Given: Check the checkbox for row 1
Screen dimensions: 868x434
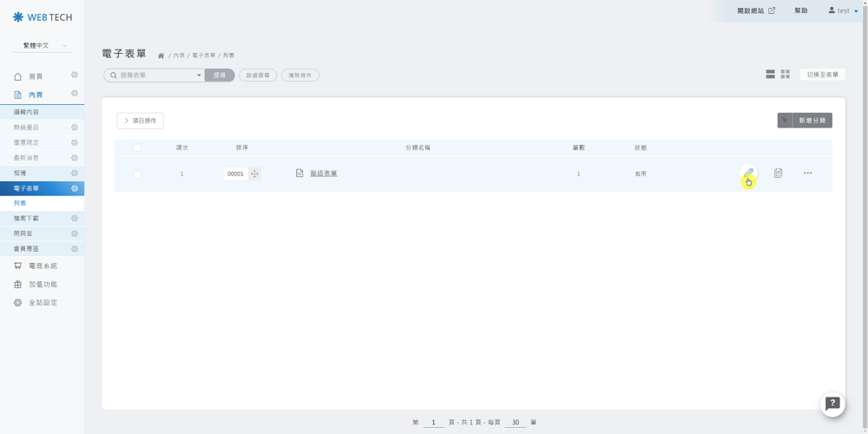Looking at the screenshot, I should [137, 174].
